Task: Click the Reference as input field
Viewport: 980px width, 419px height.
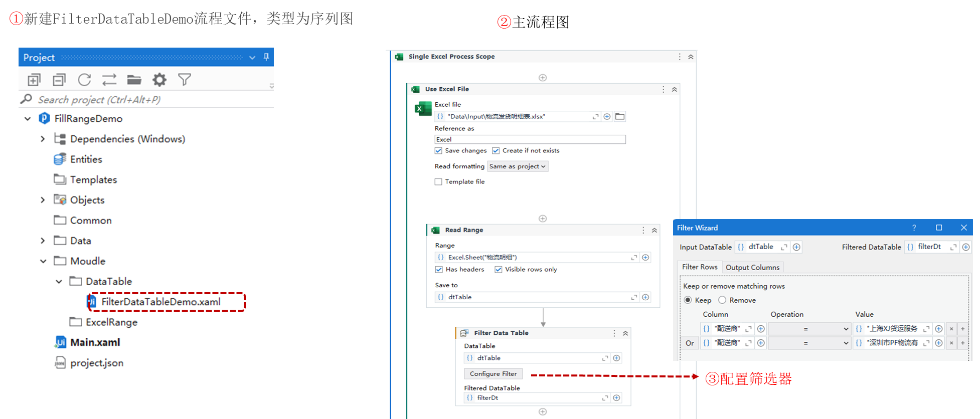Action: 530,139
